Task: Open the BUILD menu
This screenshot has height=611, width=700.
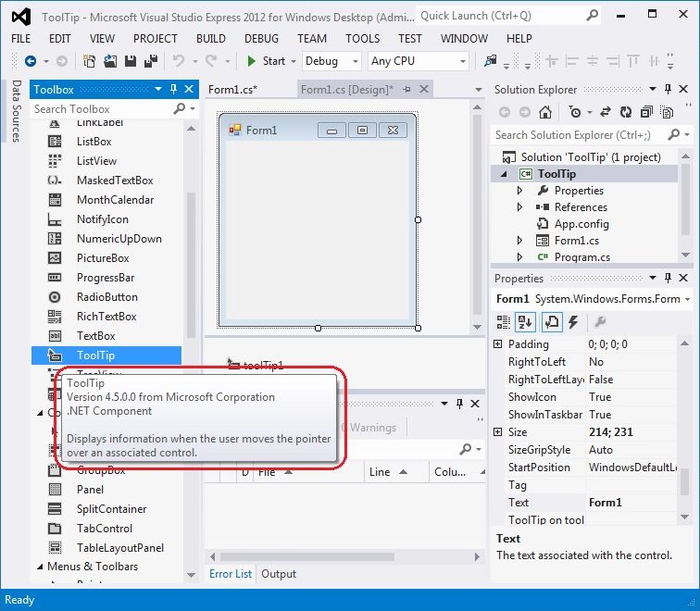Action: point(211,38)
